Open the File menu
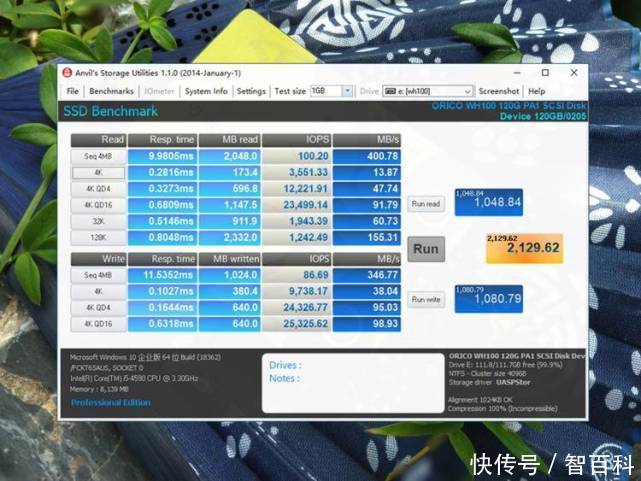Image resolution: width=641 pixels, height=481 pixels. pos(72,91)
